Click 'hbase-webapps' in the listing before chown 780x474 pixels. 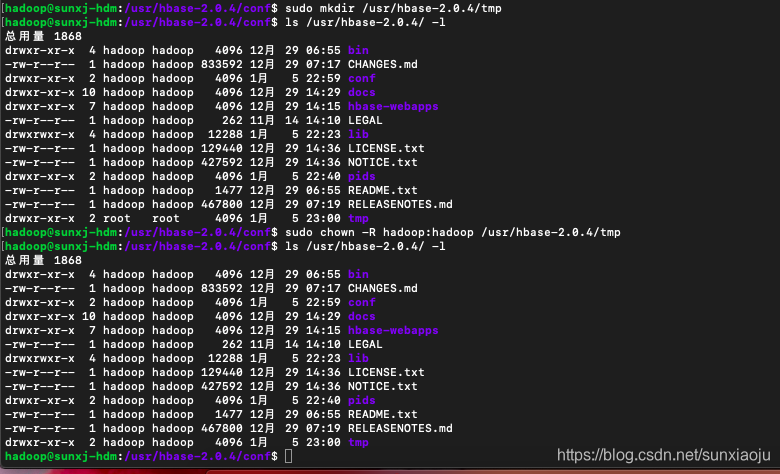point(393,106)
